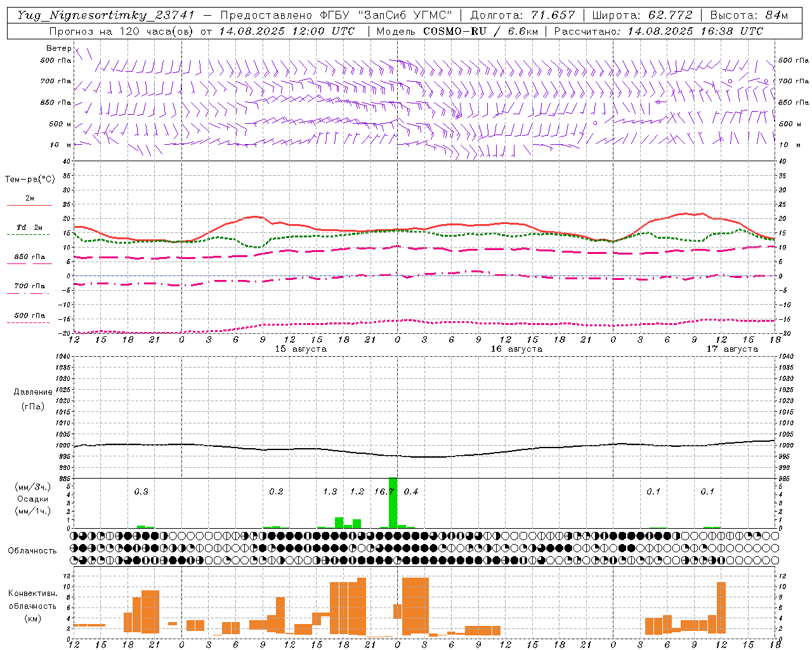
Task: Click the 'Конвективн.' convective cloud label
Action: tap(32, 594)
